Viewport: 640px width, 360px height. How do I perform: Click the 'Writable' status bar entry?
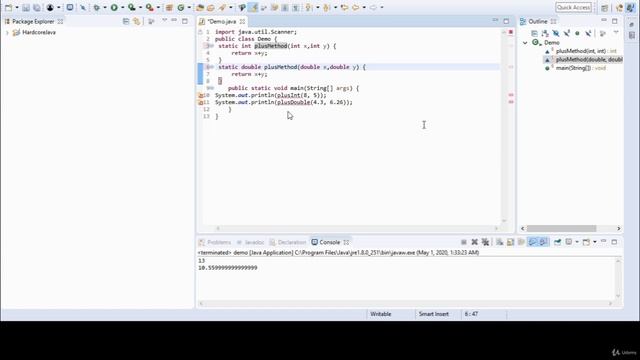point(380,314)
